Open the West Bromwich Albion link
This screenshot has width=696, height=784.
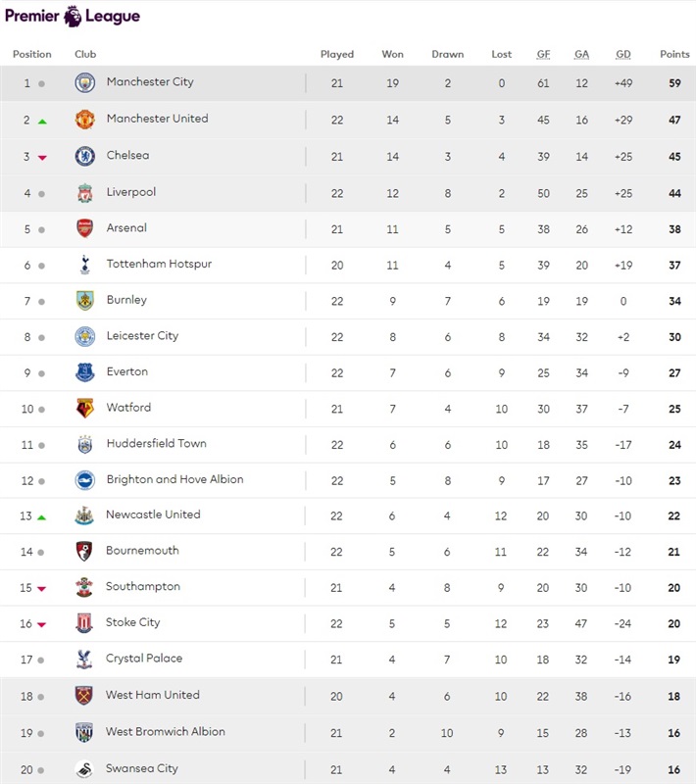pyautogui.click(x=166, y=731)
